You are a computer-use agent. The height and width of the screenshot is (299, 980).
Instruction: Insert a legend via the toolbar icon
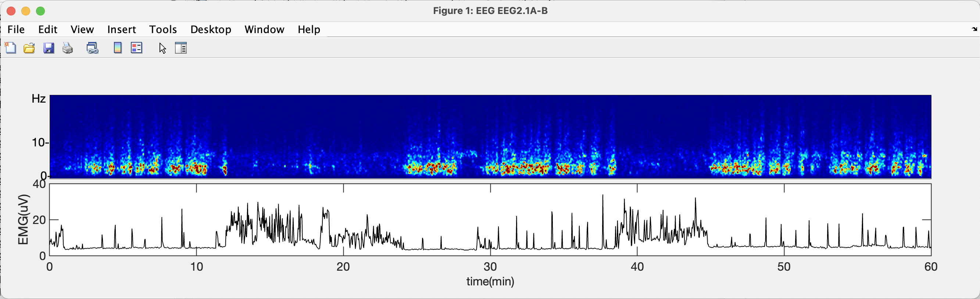pos(137,48)
